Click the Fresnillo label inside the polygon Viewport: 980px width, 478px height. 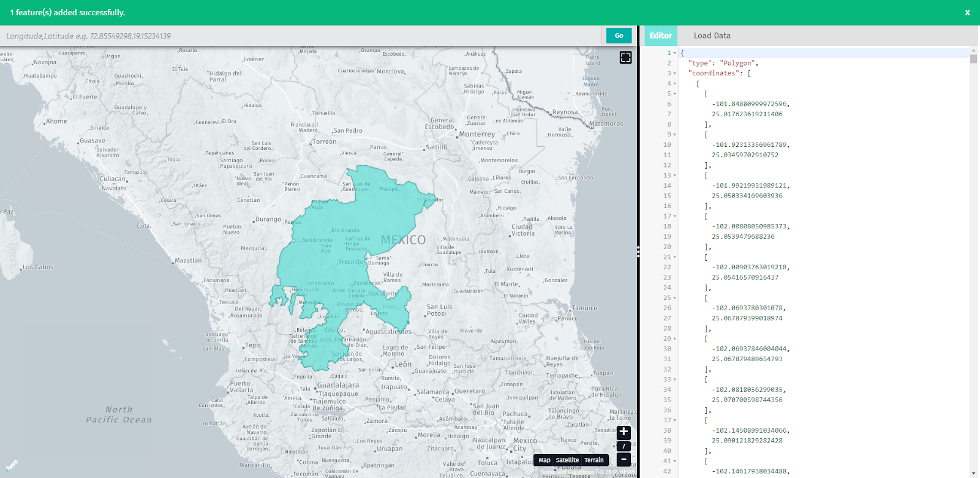(x=352, y=262)
